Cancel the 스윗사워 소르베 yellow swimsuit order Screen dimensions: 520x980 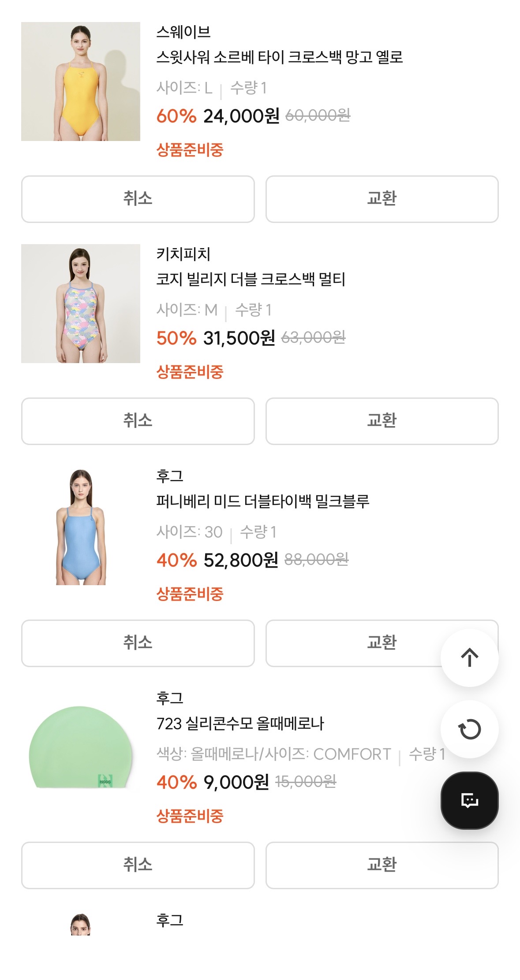(x=138, y=199)
